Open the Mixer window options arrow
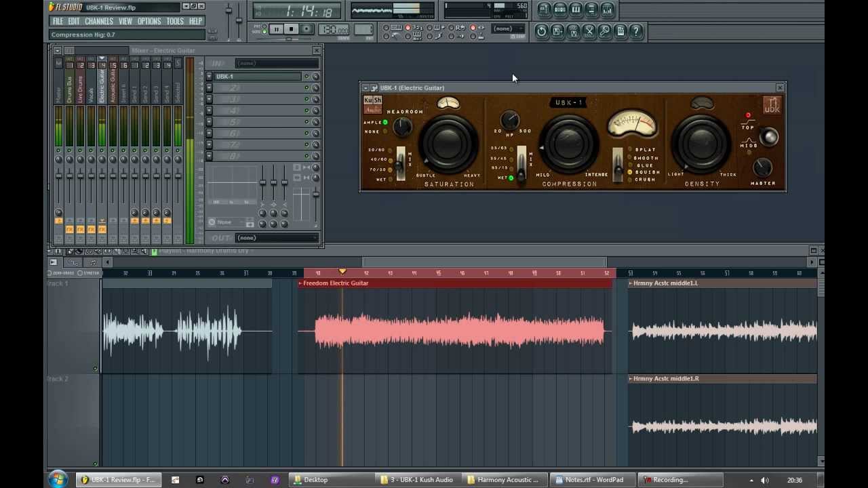This screenshot has height=488, width=868. [x=57, y=51]
